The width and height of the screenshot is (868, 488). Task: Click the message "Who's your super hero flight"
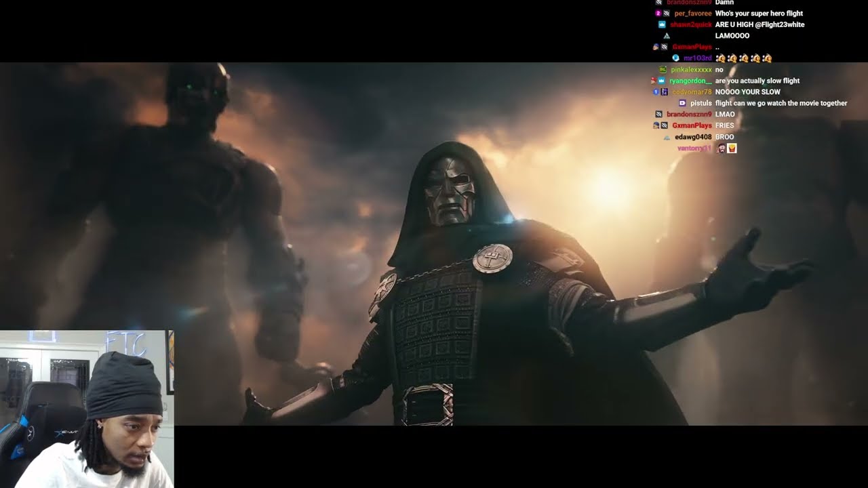tap(759, 14)
